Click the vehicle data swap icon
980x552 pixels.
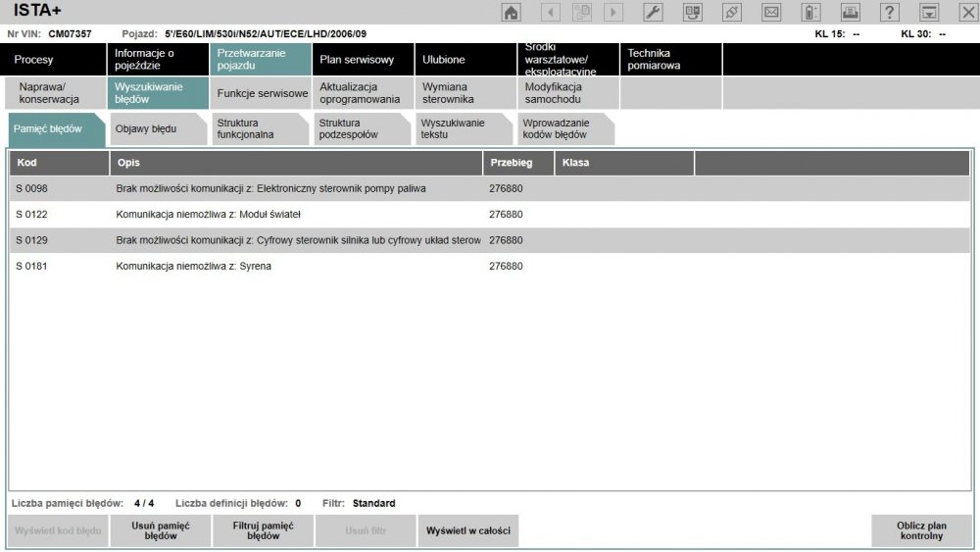point(693,12)
